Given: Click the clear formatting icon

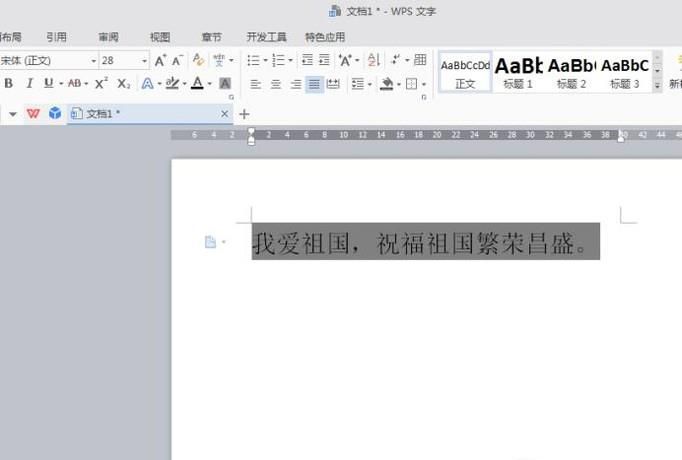Looking at the screenshot, I should (198, 60).
